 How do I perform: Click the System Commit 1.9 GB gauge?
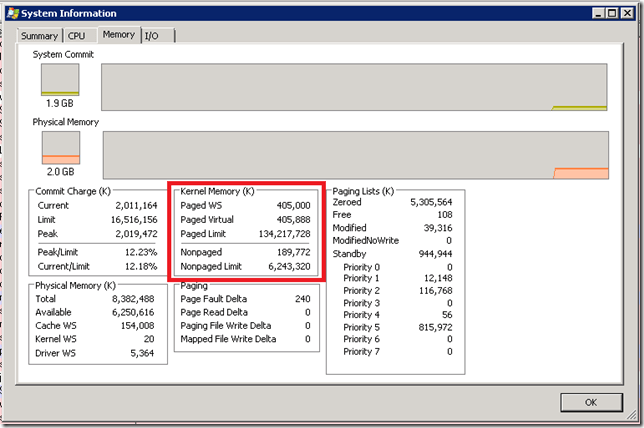(x=60, y=81)
